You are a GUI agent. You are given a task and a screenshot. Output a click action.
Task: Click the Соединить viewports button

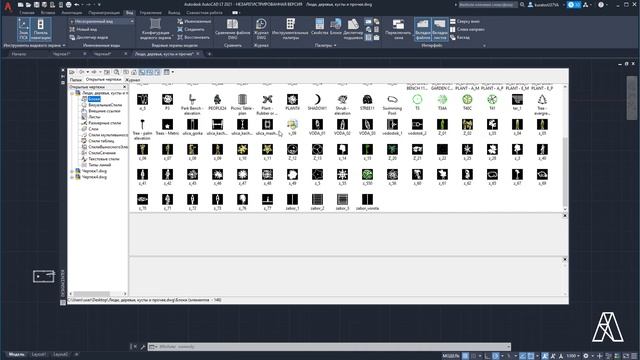click(x=191, y=29)
